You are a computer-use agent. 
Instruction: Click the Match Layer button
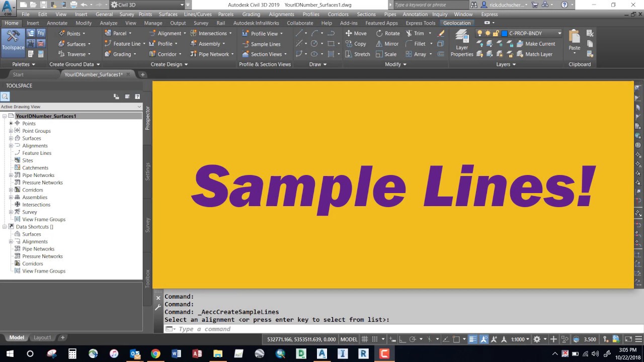click(x=534, y=54)
